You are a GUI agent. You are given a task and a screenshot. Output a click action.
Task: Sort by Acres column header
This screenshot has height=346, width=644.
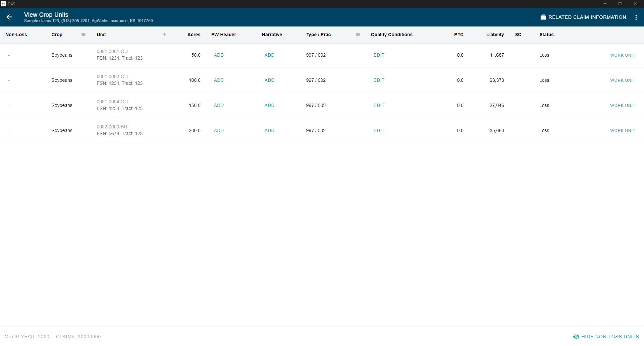pyautogui.click(x=194, y=35)
